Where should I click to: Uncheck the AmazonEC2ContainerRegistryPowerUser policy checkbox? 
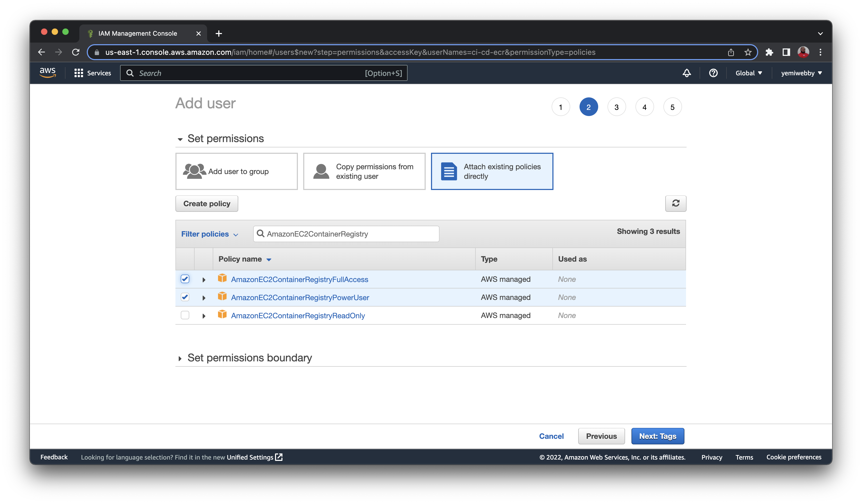point(185,297)
